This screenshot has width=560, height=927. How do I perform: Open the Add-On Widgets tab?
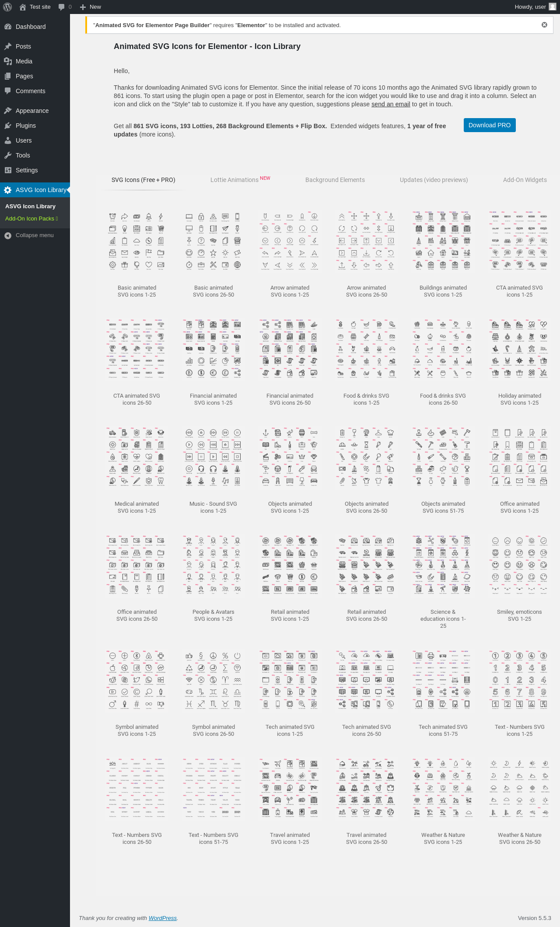tap(525, 180)
